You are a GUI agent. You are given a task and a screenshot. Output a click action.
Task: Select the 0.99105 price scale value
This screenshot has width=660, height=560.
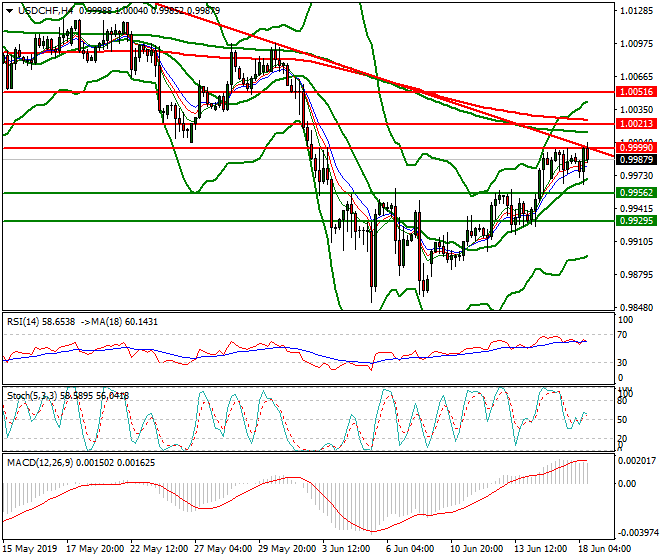(x=638, y=242)
